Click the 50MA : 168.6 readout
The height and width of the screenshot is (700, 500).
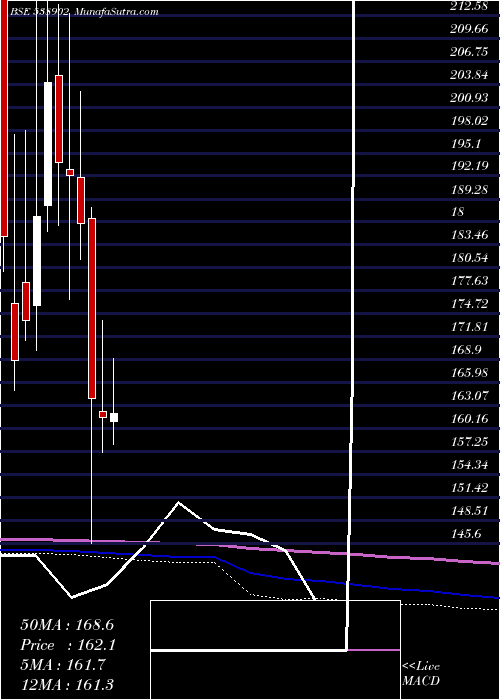click(x=67, y=625)
